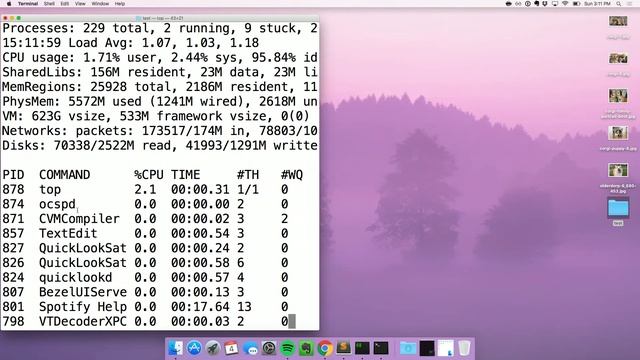The image size is (640, 360).
Task: Open Google Chrome from the Dock
Action: click(325, 348)
